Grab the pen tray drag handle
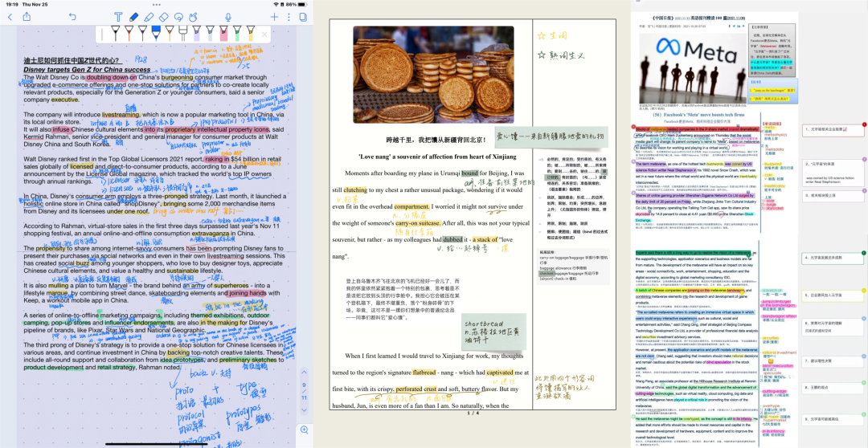 102,35
